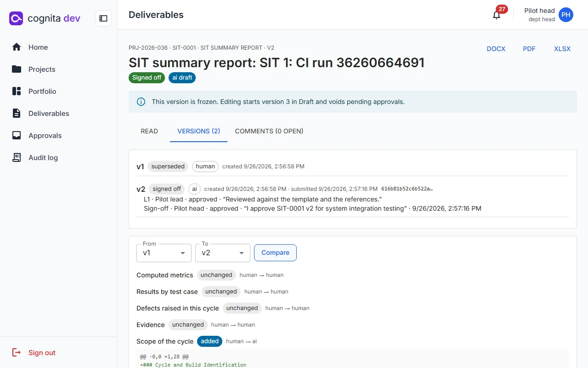Image resolution: width=588 pixels, height=368 pixels.
Task: Open the COMMENTS (0 OPEN) tab
Action: coord(269,131)
